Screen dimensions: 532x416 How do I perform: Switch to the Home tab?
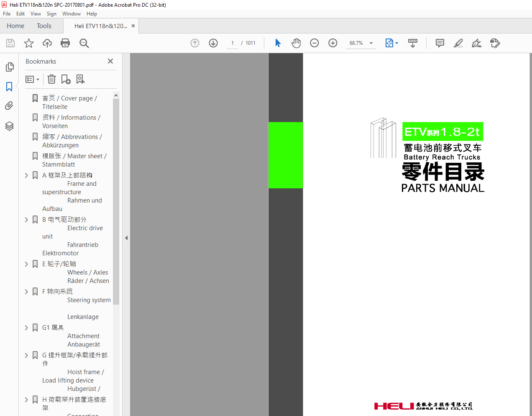15,26
